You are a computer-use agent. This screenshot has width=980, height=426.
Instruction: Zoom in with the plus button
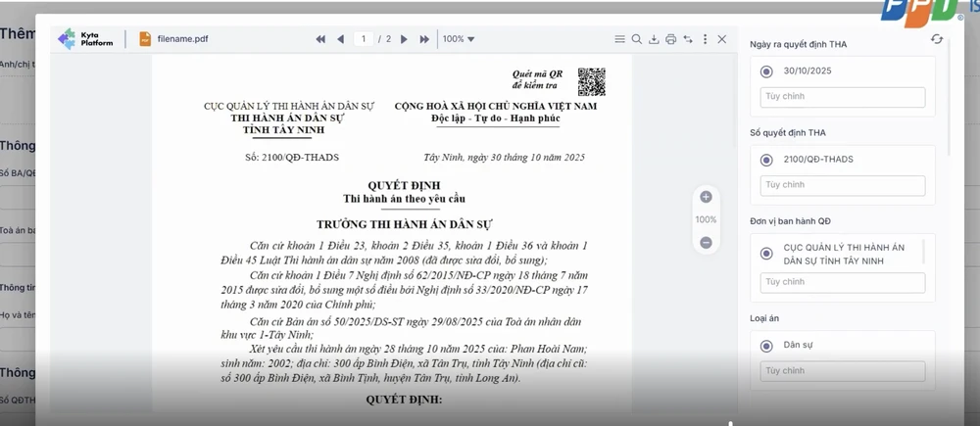coord(706,197)
